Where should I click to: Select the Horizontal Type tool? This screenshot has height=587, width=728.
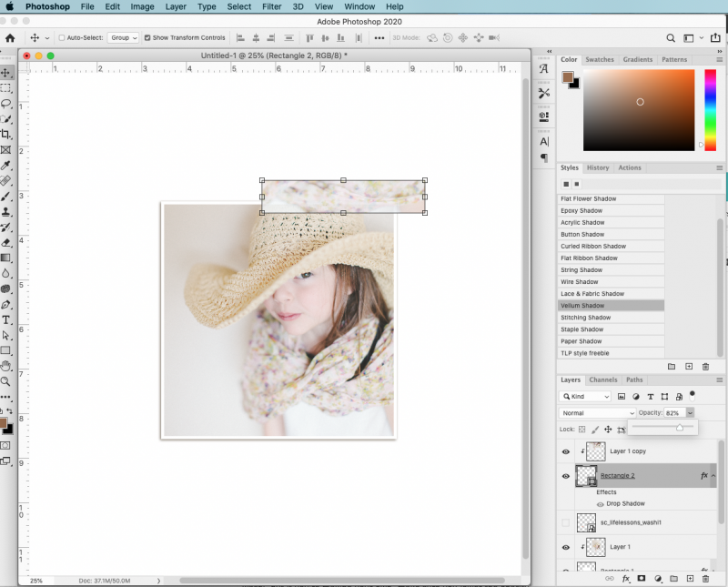[x=6, y=320]
